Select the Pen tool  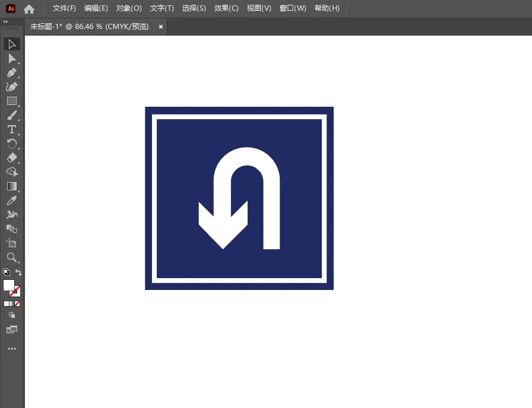[x=12, y=73]
